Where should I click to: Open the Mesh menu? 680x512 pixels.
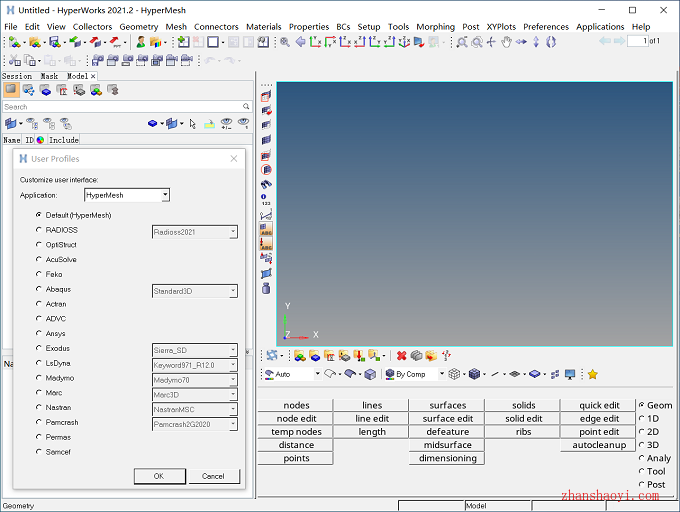pyautogui.click(x=176, y=27)
